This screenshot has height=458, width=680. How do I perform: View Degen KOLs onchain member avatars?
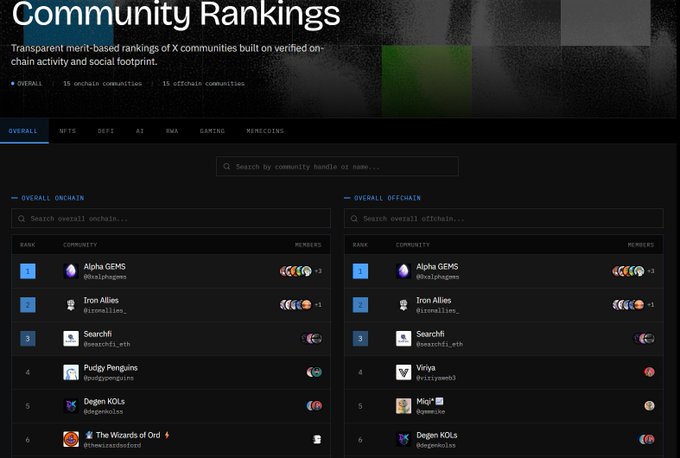(314, 406)
